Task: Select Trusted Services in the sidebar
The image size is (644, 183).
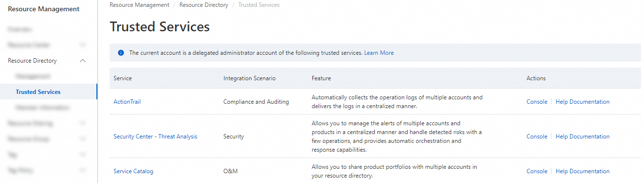Action: pos(38,92)
